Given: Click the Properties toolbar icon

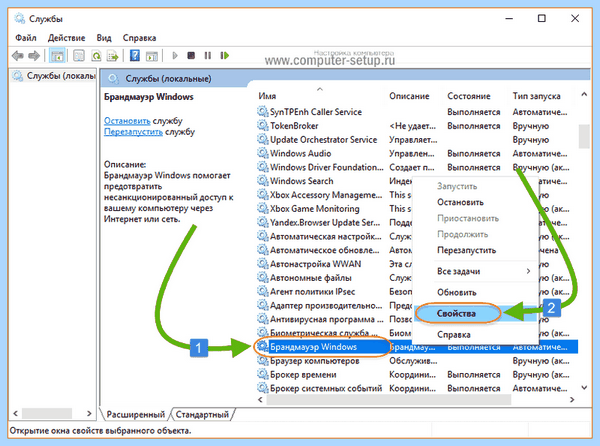Looking at the screenshot, I should pos(79,56).
